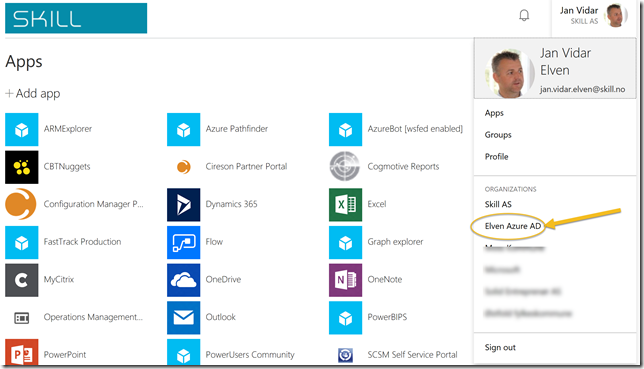Viewport: 644px width, 369px height.
Task: Click the Flow app label
Action: click(x=214, y=242)
